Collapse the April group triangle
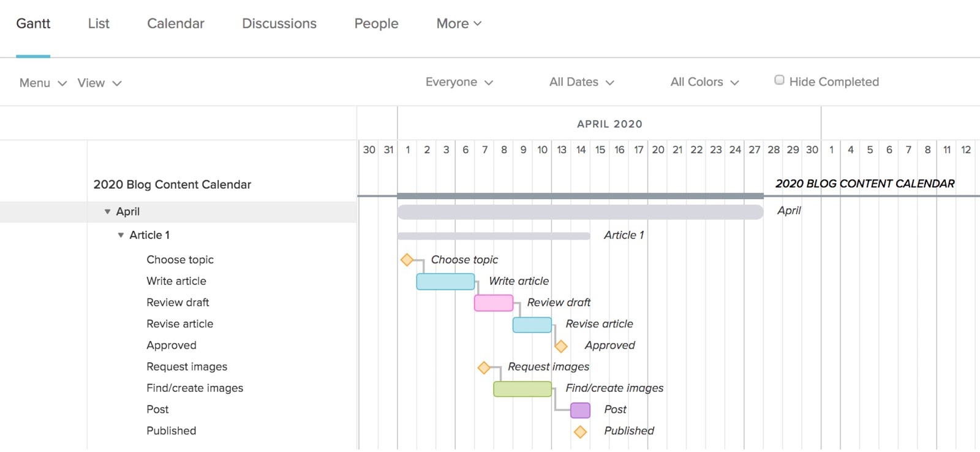 pyautogui.click(x=107, y=211)
